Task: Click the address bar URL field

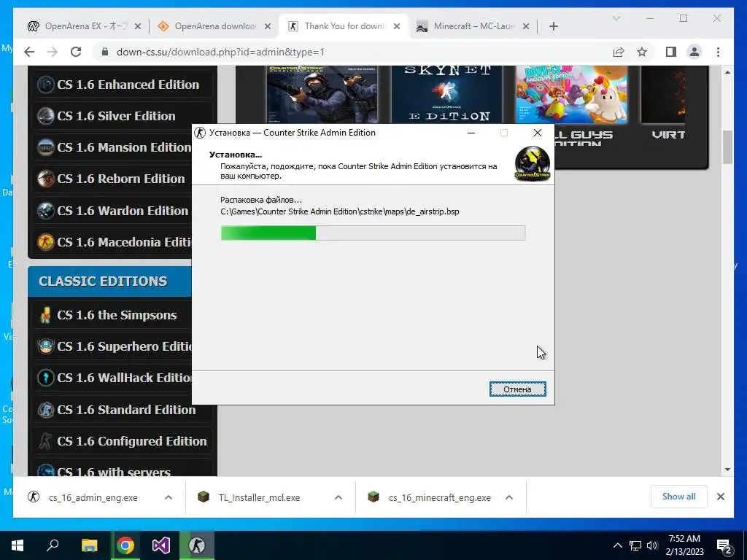Action: (352, 52)
